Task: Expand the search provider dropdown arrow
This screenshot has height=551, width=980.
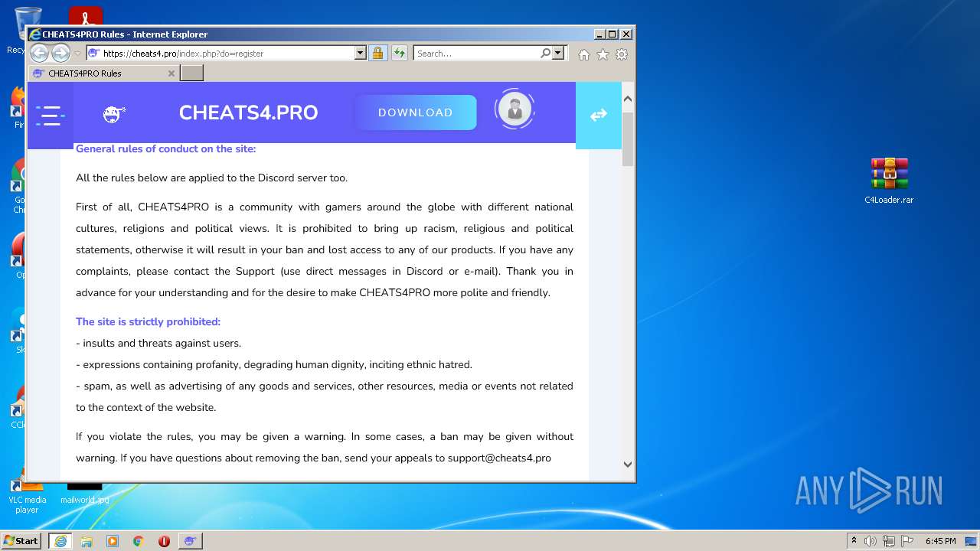Action: 557,53
